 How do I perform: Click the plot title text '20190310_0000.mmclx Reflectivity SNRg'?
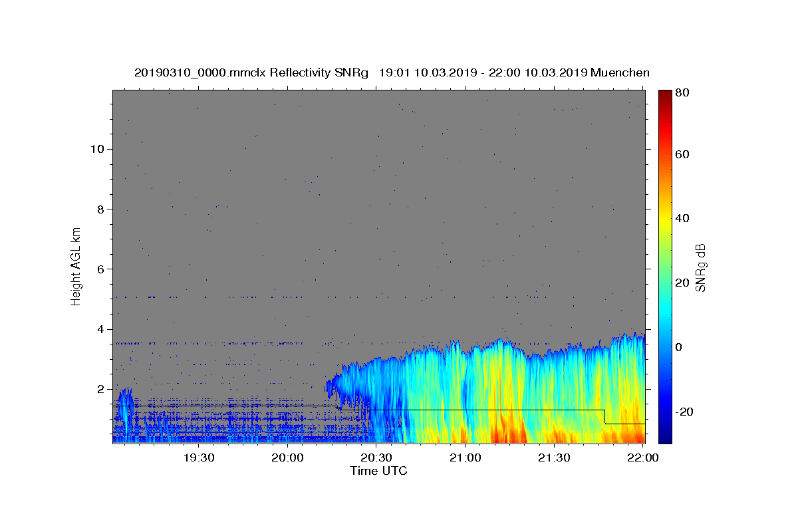(x=251, y=72)
